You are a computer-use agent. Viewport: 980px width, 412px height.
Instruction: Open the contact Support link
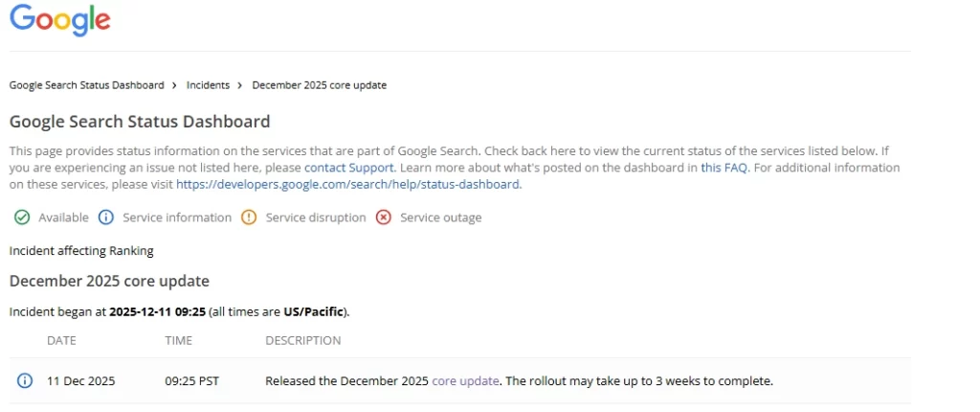[349, 168]
